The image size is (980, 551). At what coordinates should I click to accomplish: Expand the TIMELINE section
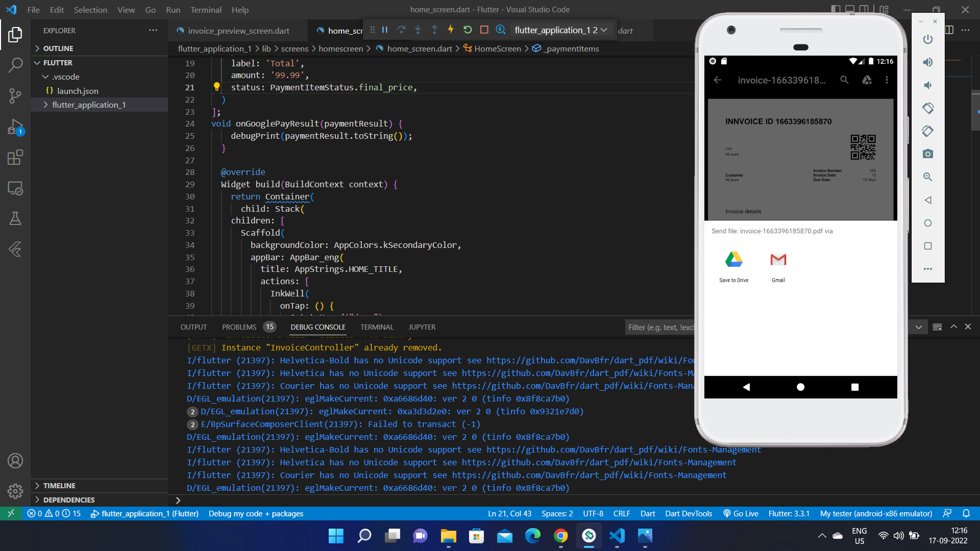[x=100, y=486]
